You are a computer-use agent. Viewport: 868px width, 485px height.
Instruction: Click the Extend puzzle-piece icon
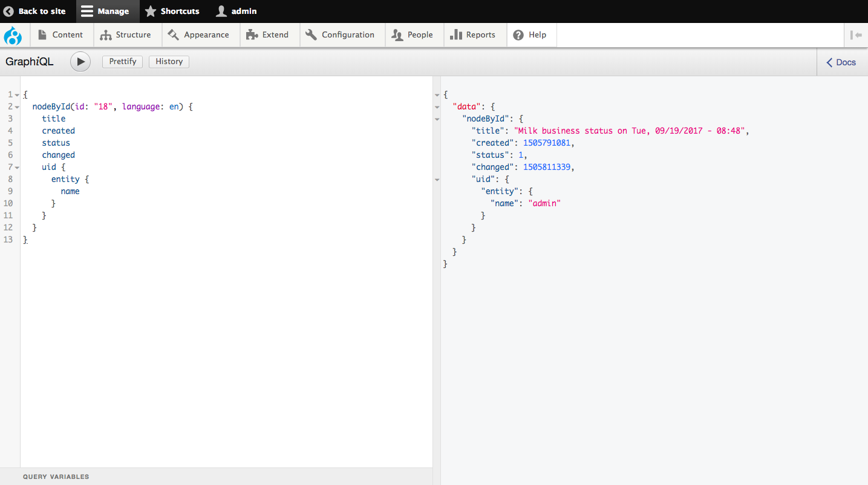(251, 34)
